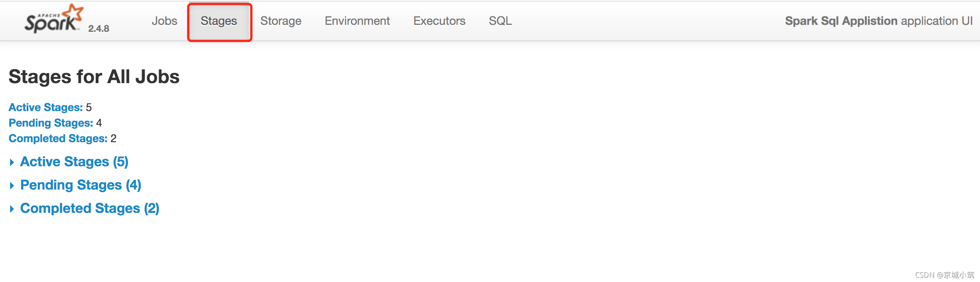
Task: Toggle the Active Stages (5) section heading
Action: click(74, 162)
